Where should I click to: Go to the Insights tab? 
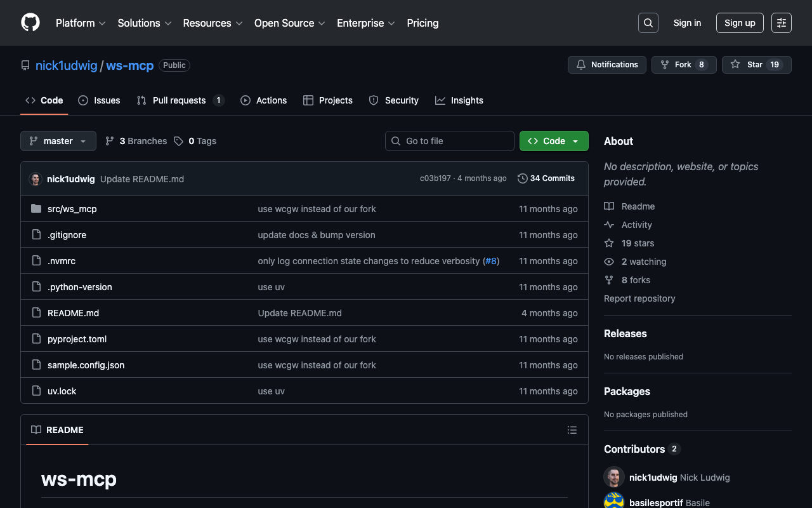pos(459,100)
